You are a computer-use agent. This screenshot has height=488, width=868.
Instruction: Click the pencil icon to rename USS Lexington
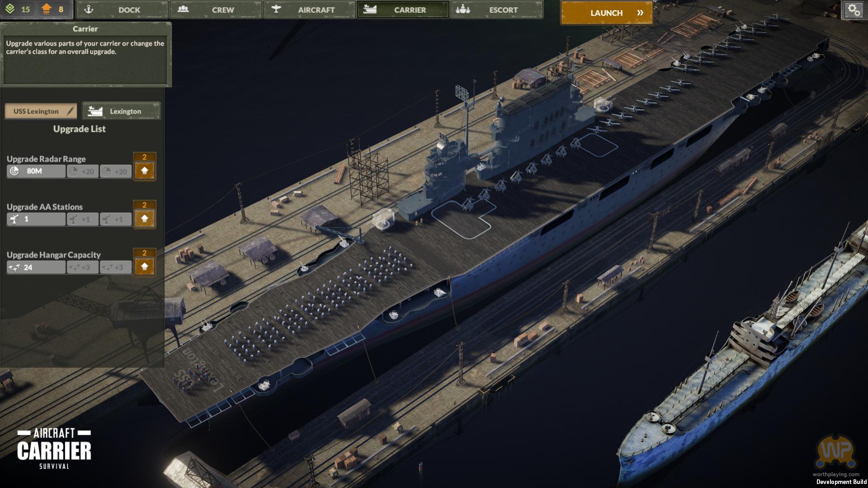pos(71,111)
